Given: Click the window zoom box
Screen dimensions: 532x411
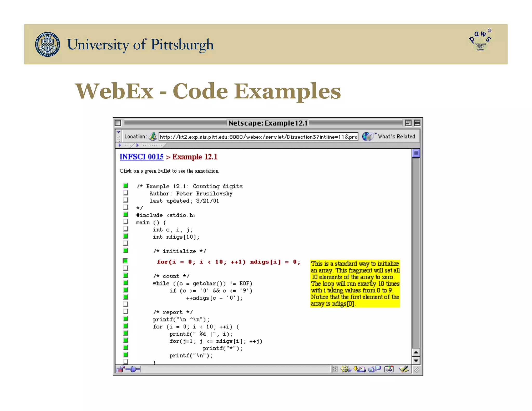Looking at the screenshot, I should 408,123.
